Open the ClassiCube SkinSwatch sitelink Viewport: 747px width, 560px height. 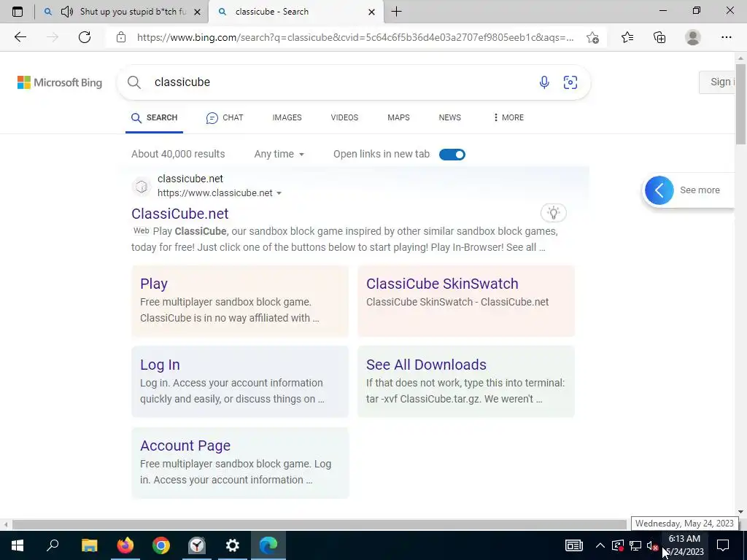[x=442, y=284]
